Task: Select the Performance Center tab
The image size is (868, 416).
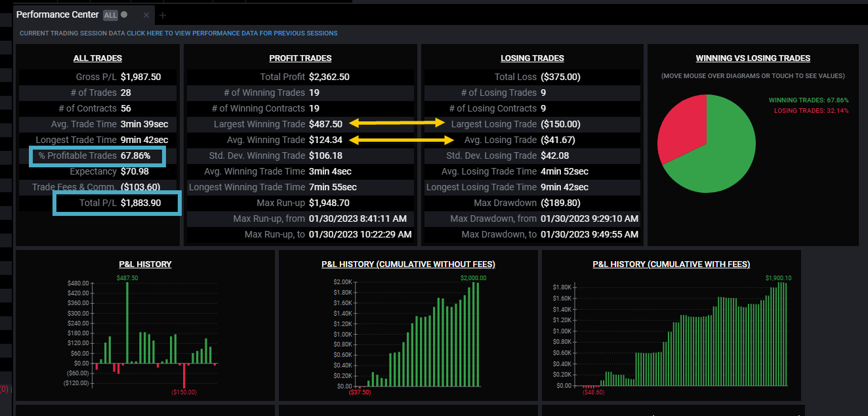Action: click(x=58, y=14)
